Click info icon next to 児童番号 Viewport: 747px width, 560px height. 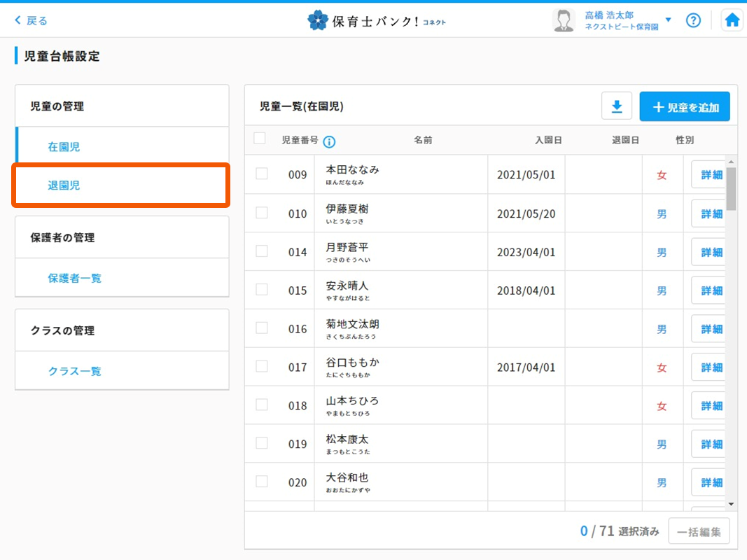click(329, 141)
